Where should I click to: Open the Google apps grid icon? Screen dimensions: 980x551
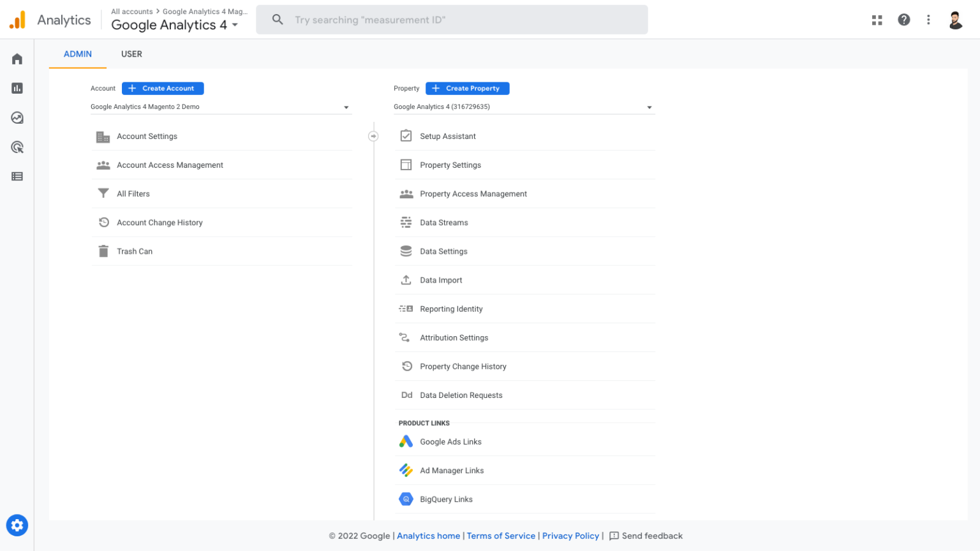click(x=877, y=20)
